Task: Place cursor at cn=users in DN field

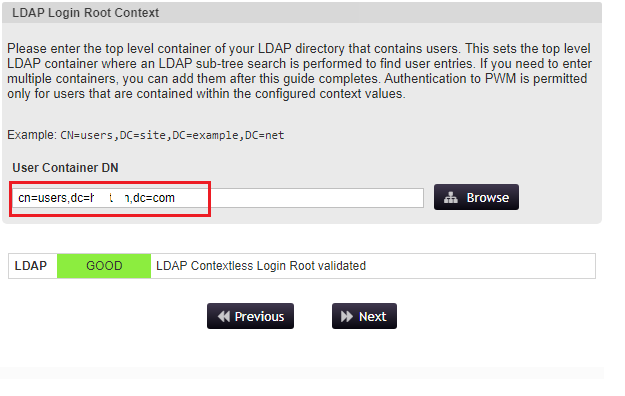Action: point(43,198)
